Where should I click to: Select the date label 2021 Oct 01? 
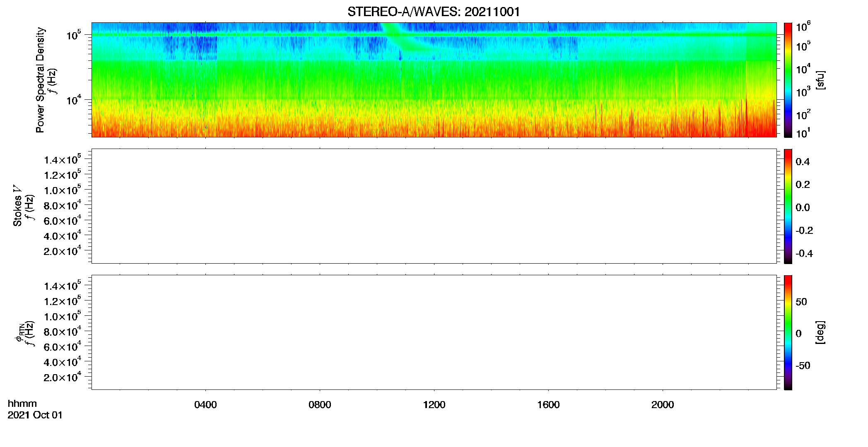click(x=35, y=415)
